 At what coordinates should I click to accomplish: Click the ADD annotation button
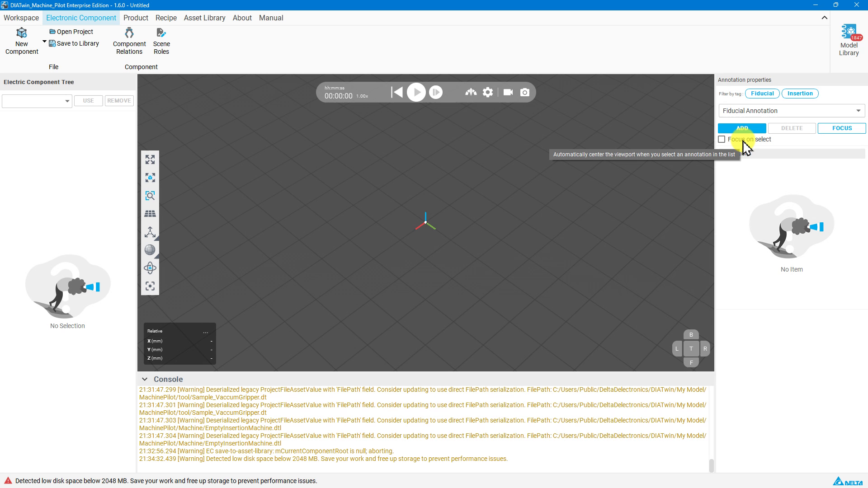[742, 128]
